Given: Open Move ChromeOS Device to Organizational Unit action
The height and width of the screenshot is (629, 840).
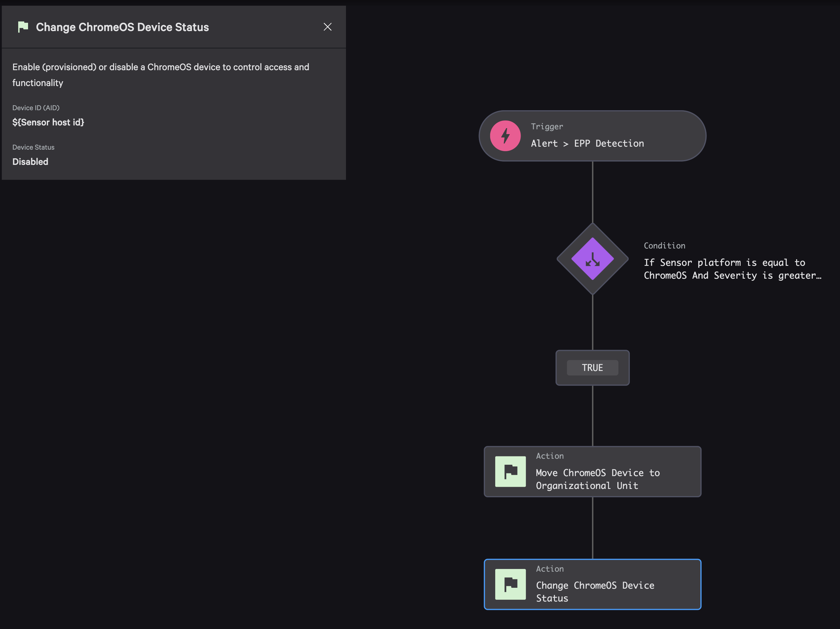Looking at the screenshot, I should click(593, 472).
